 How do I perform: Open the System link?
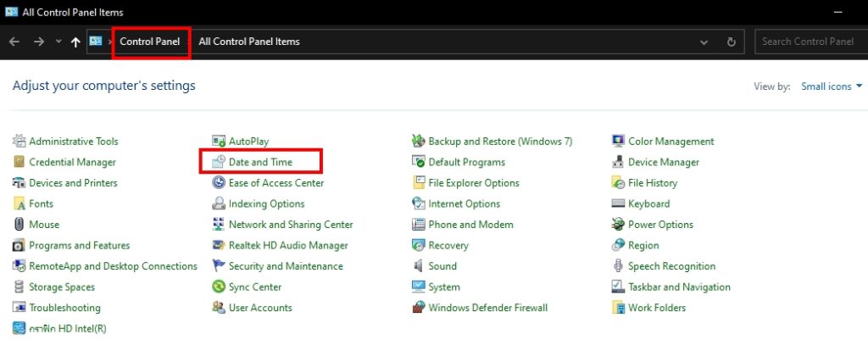(x=444, y=287)
